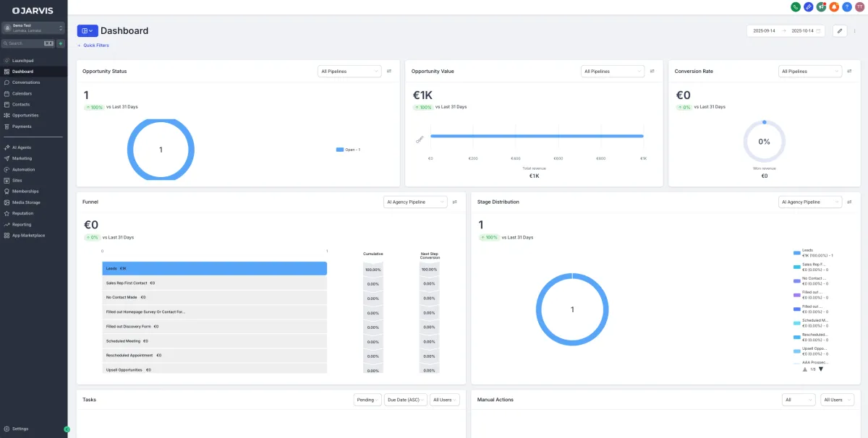This screenshot has height=438, width=868.
Task: Open the Due Date (ASC) sort dropdown
Action: point(405,400)
